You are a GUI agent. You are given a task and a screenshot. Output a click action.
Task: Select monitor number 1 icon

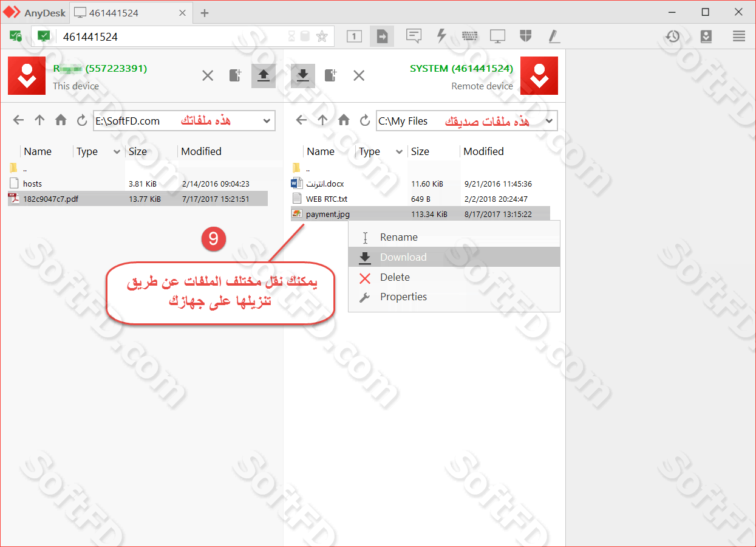point(354,36)
